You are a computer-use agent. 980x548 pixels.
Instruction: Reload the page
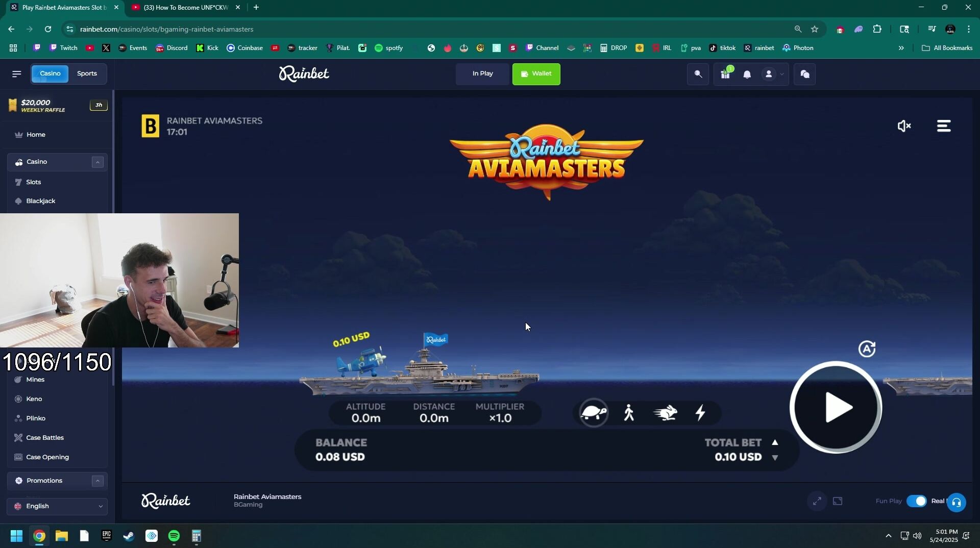[x=47, y=29]
